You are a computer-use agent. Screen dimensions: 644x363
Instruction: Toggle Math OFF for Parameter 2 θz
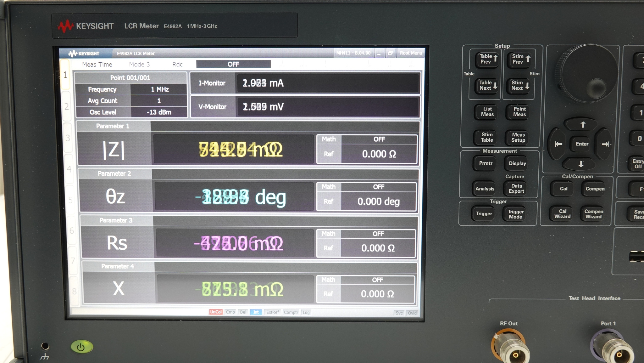(x=379, y=187)
